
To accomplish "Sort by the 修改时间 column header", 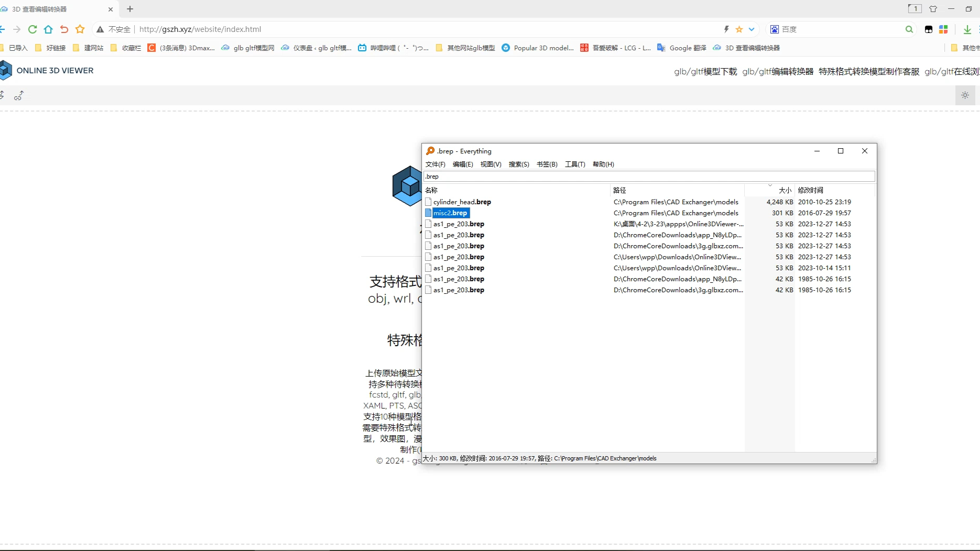I will pos(835,190).
